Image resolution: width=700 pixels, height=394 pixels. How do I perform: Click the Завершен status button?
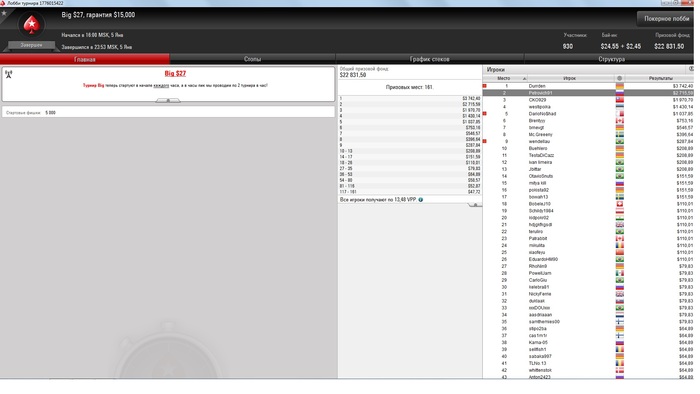point(31,45)
